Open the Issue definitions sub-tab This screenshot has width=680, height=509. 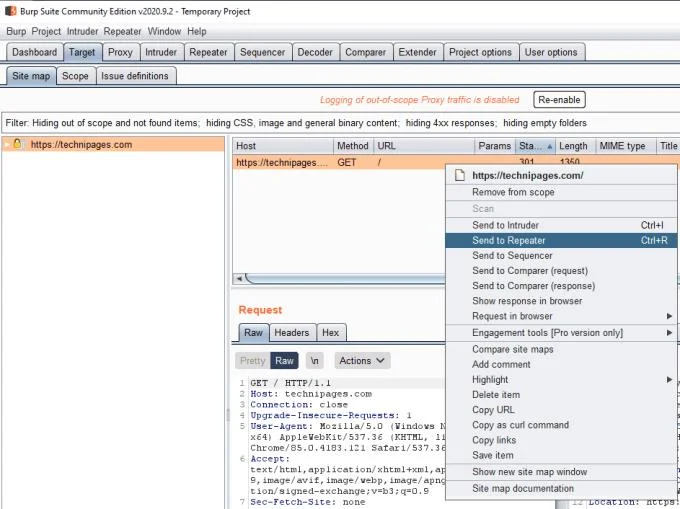point(135,76)
